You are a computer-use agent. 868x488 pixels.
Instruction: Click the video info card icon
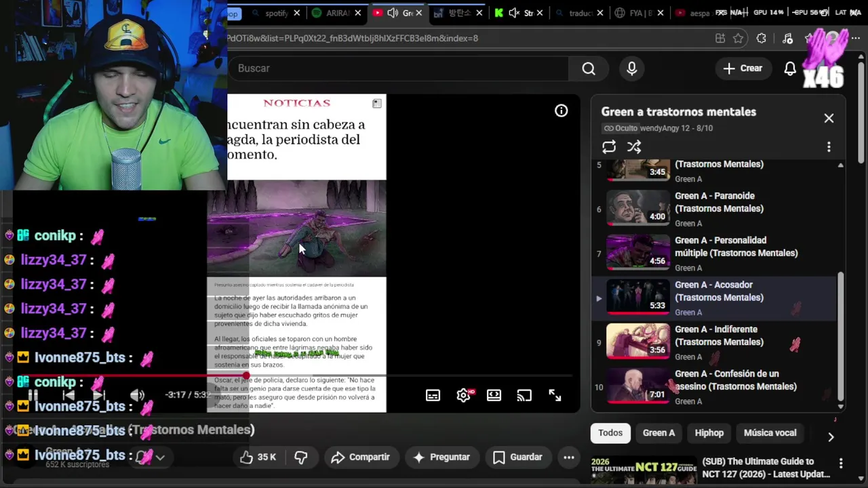(561, 111)
